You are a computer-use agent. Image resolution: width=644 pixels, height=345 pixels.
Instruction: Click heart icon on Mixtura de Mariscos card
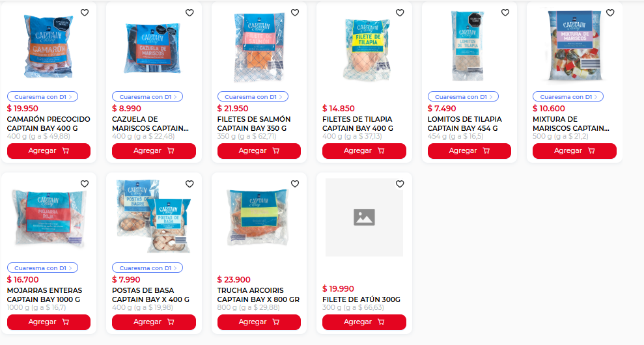610,13
